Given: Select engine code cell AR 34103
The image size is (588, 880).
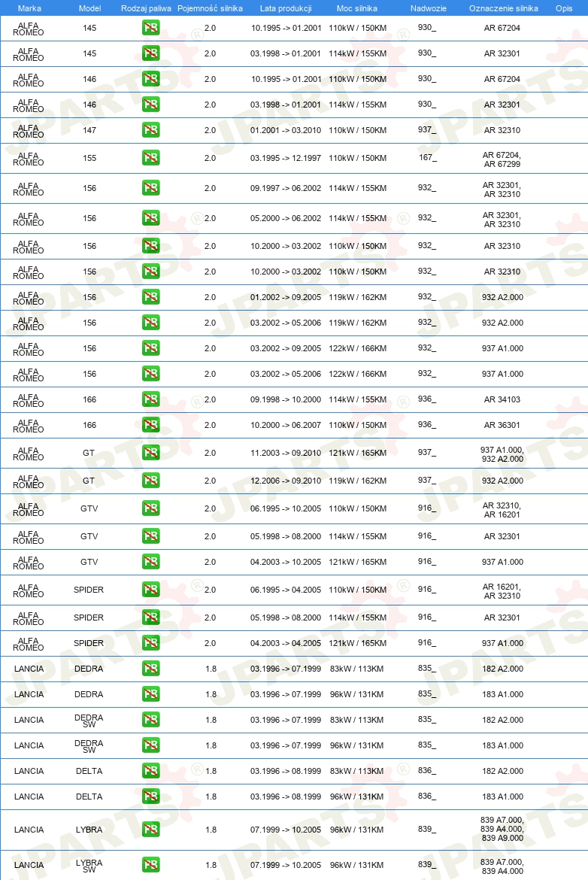Looking at the screenshot, I should tap(502, 399).
